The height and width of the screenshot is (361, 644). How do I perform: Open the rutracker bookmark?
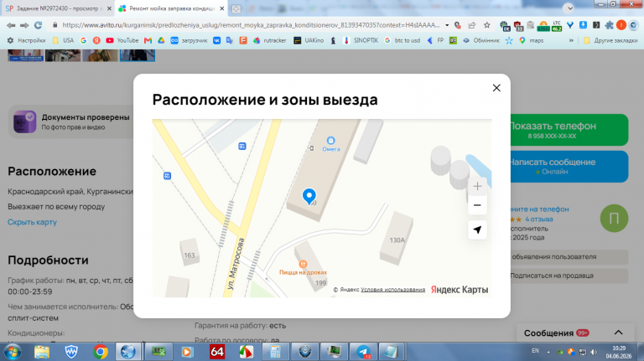tap(270, 40)
